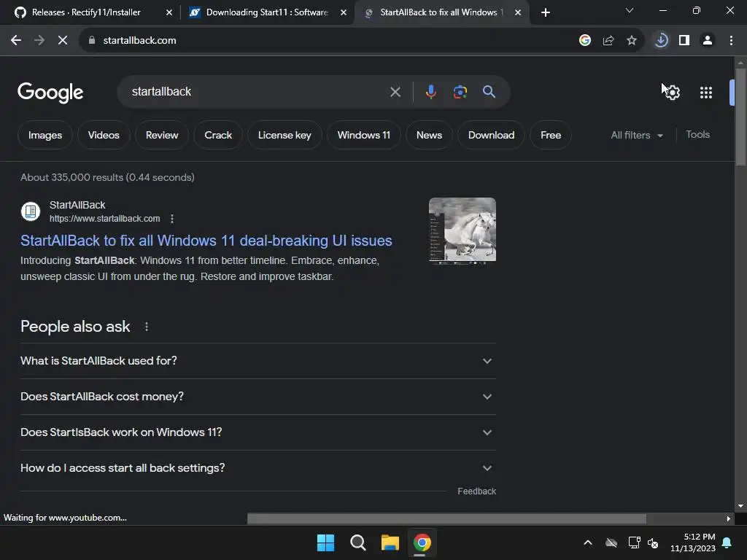Screen dimensions: 747x560
Task: Open the OneDrive tray icon
Action: [x=611, y=542]
